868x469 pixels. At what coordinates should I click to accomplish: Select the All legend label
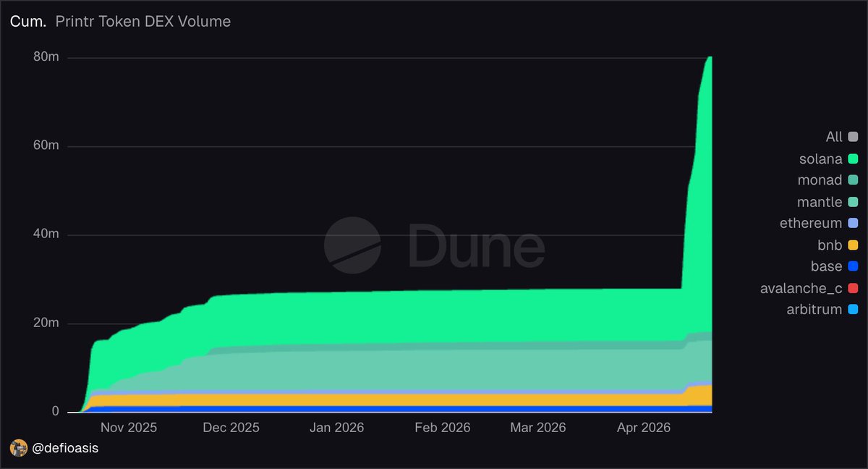834,137
